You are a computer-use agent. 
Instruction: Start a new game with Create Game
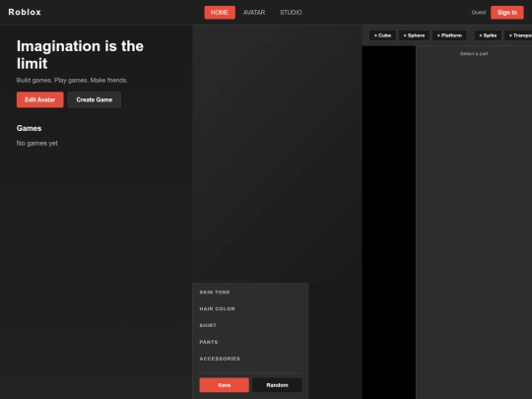[95, 100]
